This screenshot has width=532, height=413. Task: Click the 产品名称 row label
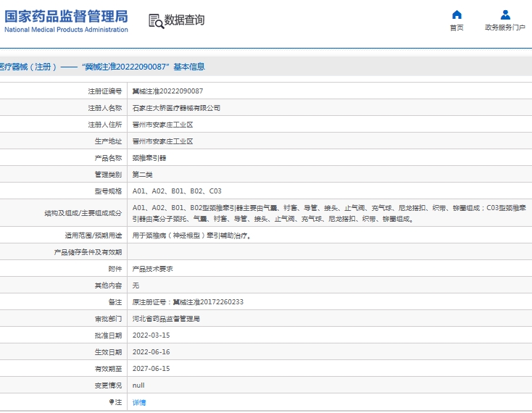click(x=108, y=158)
